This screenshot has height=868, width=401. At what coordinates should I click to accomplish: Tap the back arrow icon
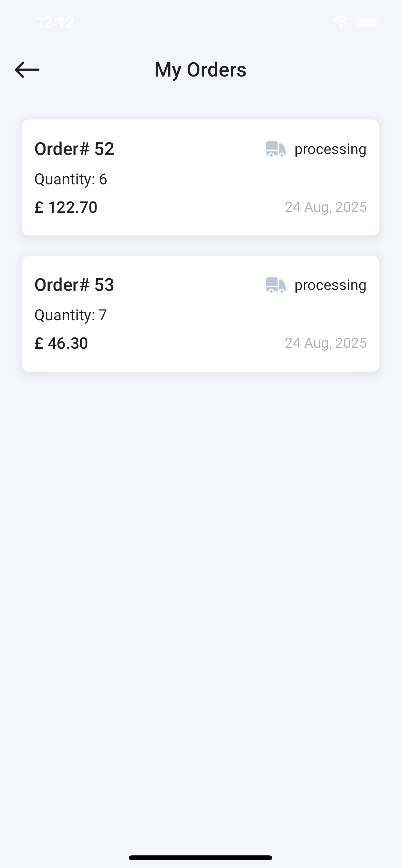click(27, 70)
